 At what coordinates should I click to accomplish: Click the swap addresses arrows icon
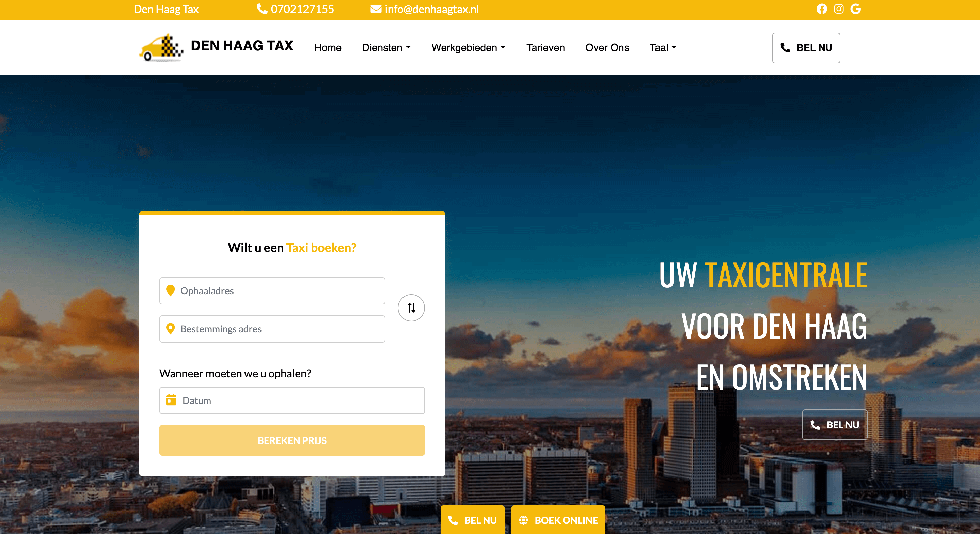pos(411,308)
